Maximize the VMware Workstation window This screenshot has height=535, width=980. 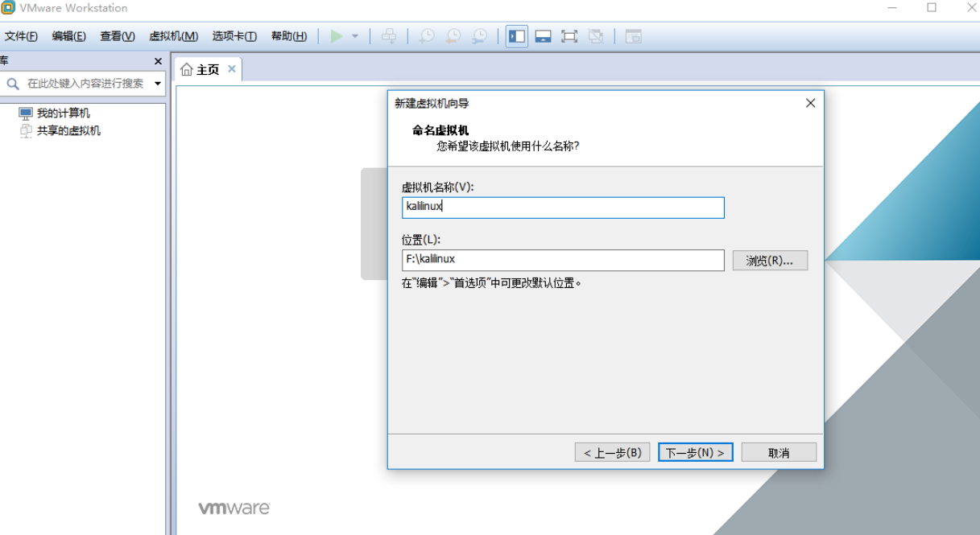pos(932,7)
